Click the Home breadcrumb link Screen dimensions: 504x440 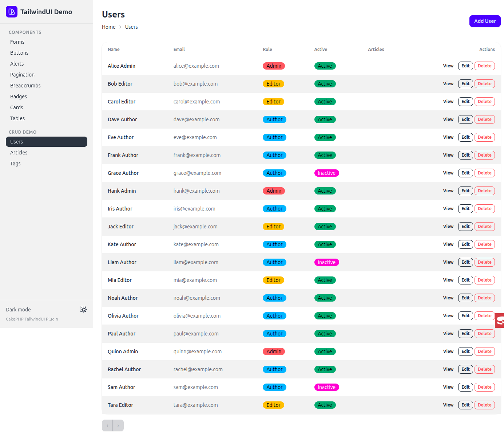[x=108, y=27]
